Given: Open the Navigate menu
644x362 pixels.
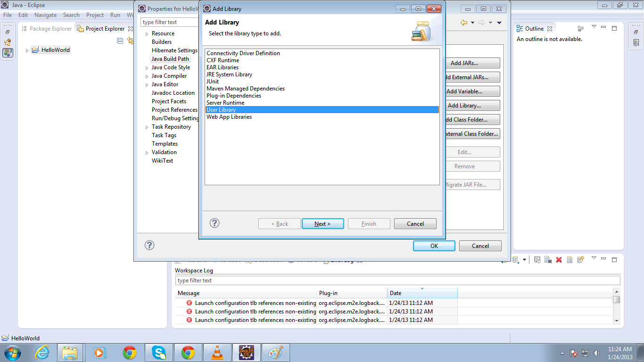Looking at the screenshot, I should point(46,15).
